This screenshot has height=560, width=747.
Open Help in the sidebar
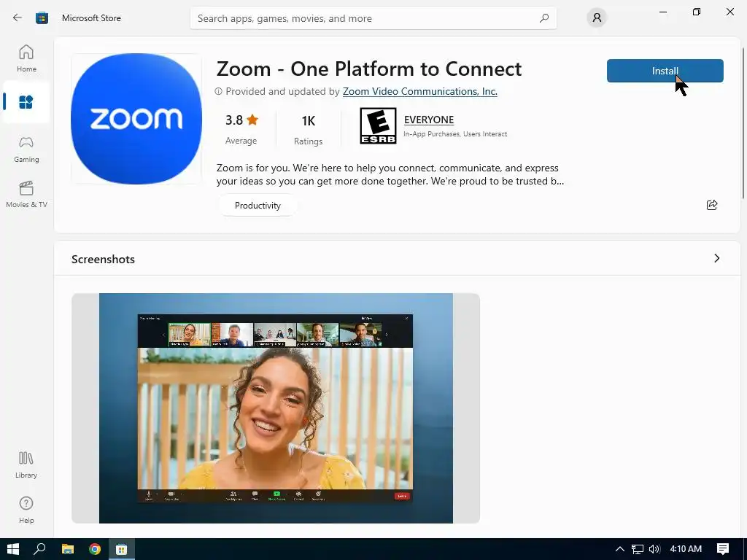coord(26,510)
